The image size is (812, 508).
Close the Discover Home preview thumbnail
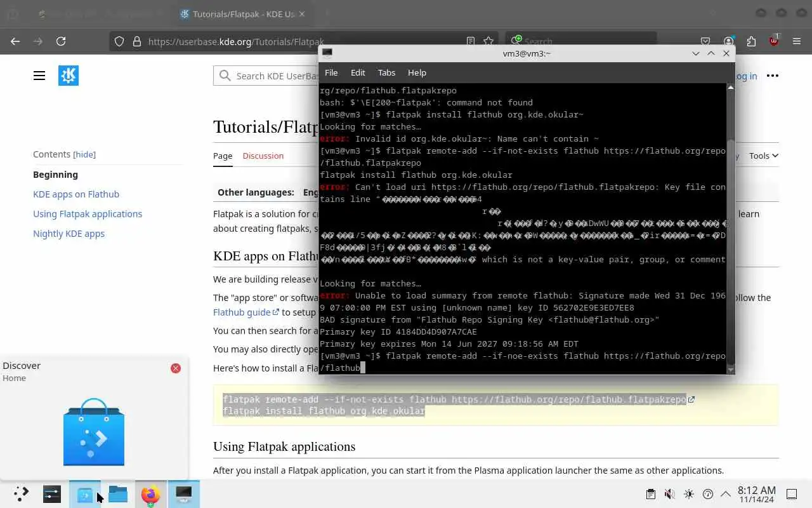pos(176,368)
